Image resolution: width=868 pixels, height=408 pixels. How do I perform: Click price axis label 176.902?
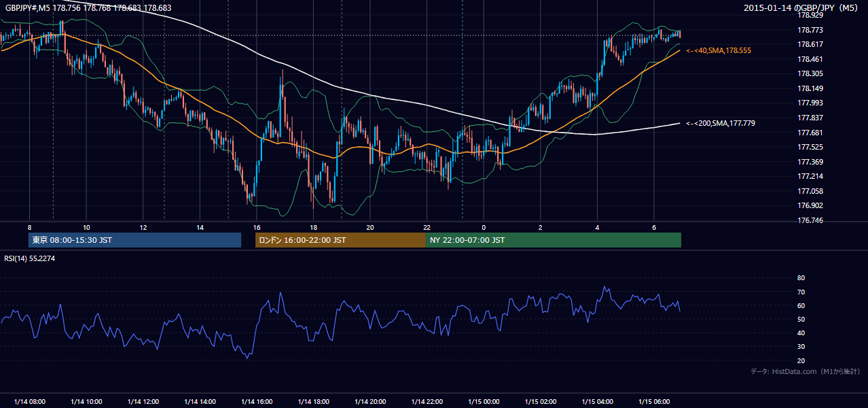[x=811, y=205]
